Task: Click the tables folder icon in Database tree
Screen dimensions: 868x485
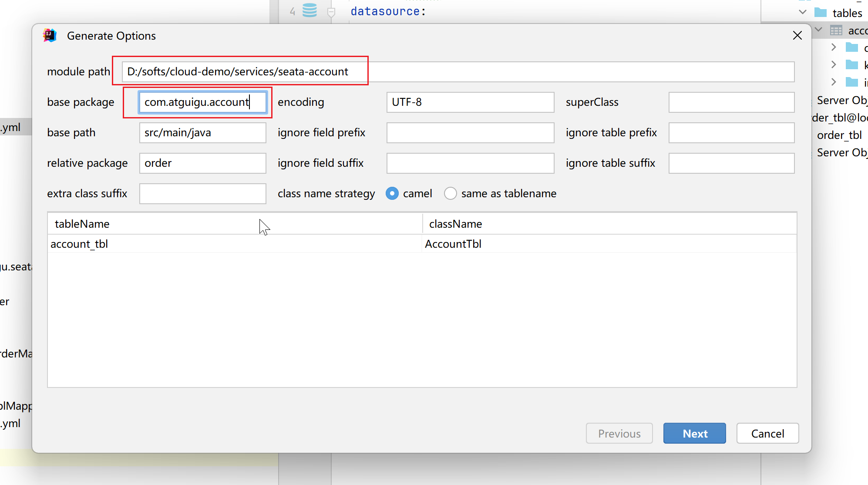Action: click(821, 12)
